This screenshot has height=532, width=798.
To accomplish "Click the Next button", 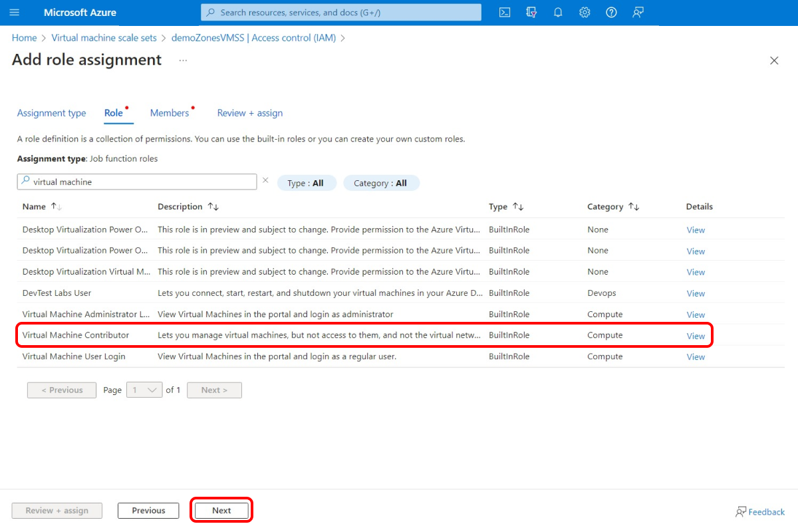I will (x=221, y=510).
